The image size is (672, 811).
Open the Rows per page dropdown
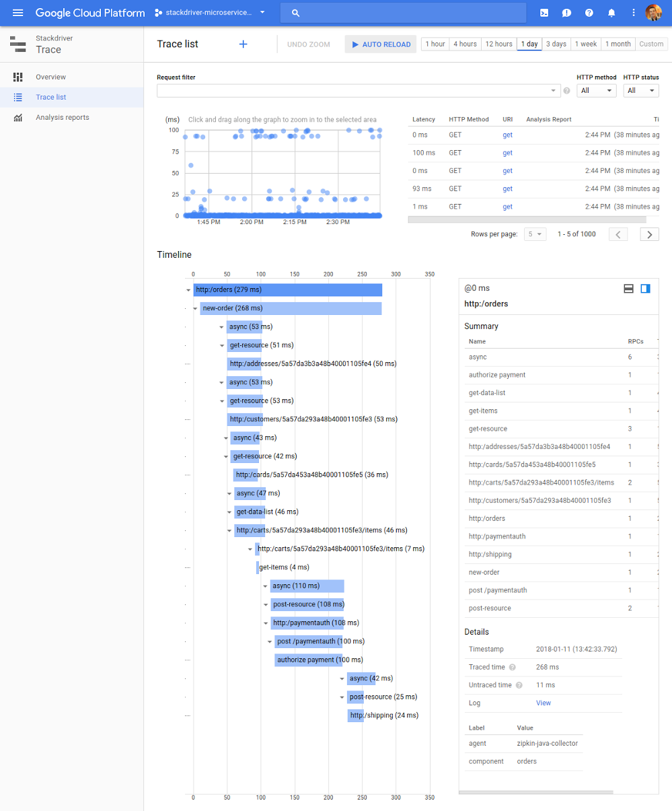536,234
